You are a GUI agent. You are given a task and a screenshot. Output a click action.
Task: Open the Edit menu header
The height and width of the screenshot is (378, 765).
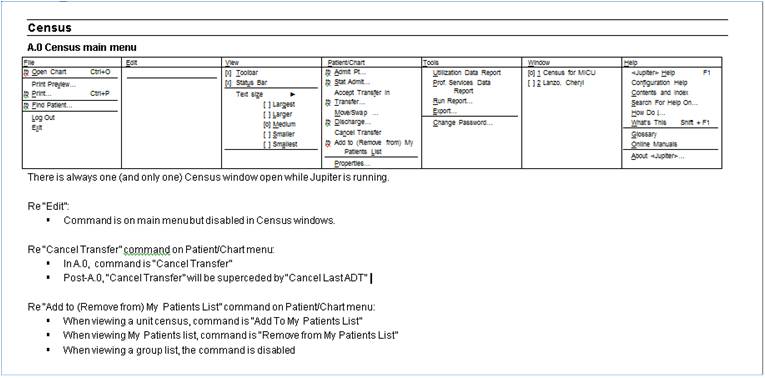[x=131, y=62]
